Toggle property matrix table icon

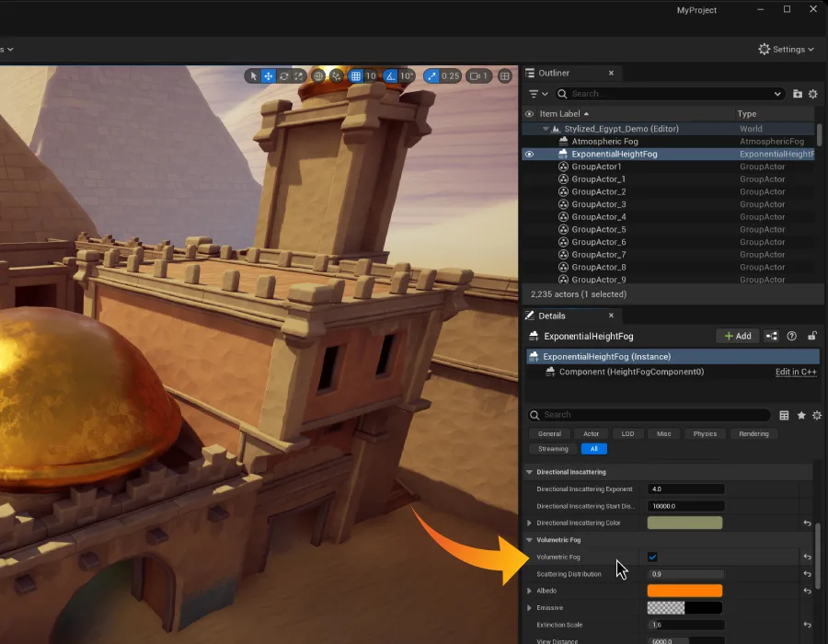click(784, 416)
